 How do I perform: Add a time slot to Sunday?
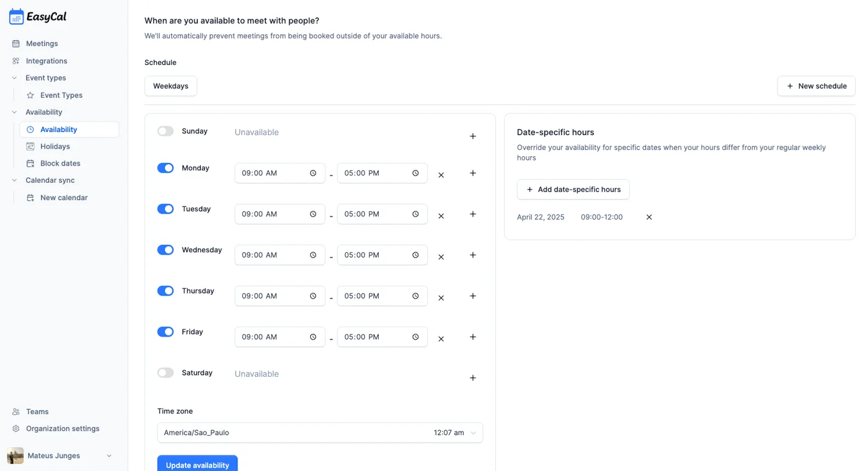472,136
